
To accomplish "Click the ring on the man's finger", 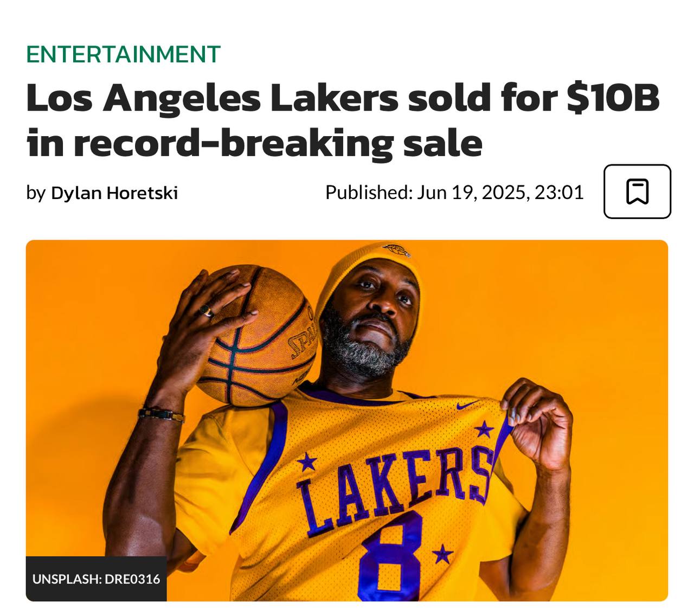I will tap(207, 311).
